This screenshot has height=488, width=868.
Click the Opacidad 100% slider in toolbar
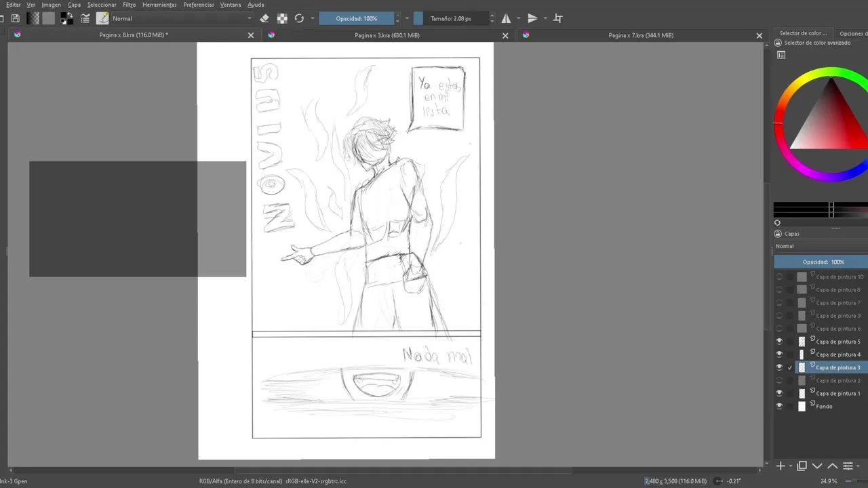(x=357, y=18)
